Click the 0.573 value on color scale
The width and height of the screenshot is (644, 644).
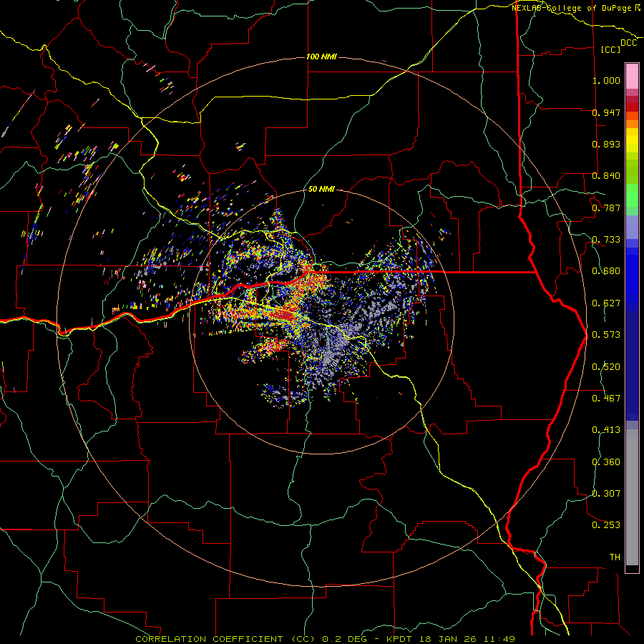606,335
